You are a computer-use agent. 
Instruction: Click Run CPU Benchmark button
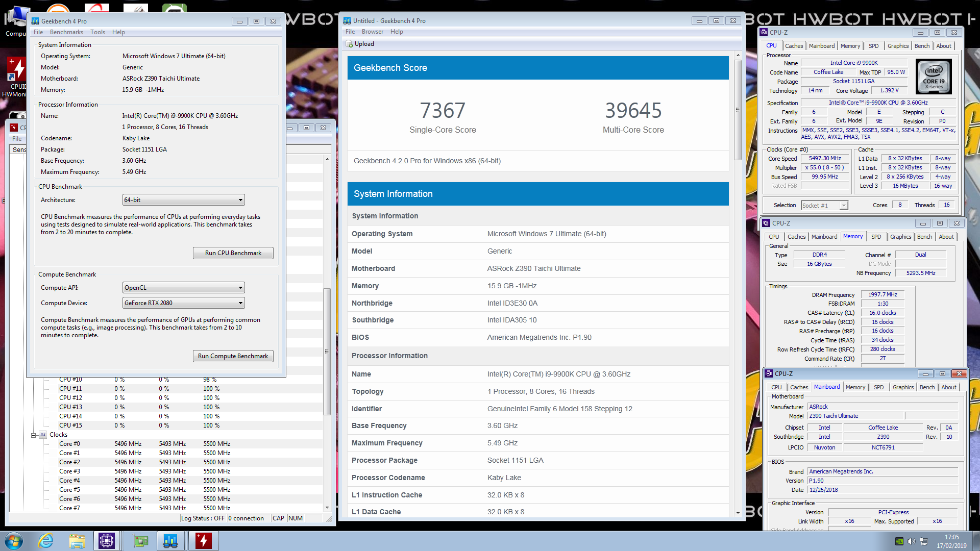point(233,253)
